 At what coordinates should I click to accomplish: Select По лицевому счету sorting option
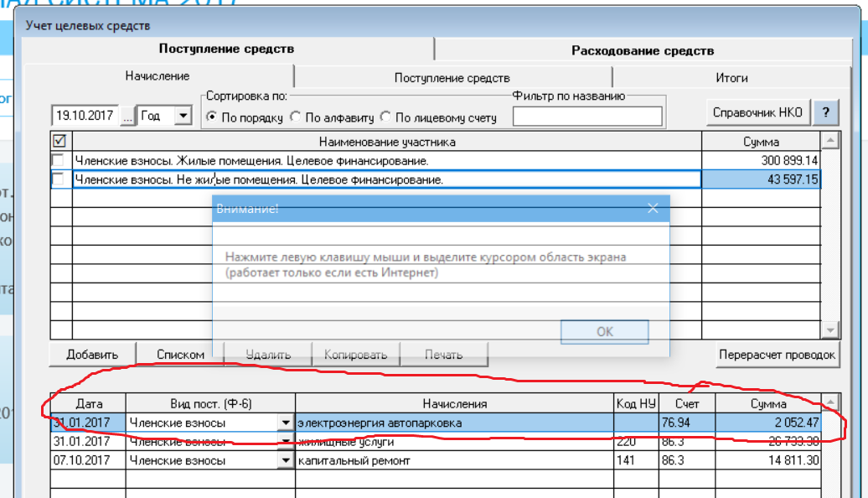[x=385, y=117]
